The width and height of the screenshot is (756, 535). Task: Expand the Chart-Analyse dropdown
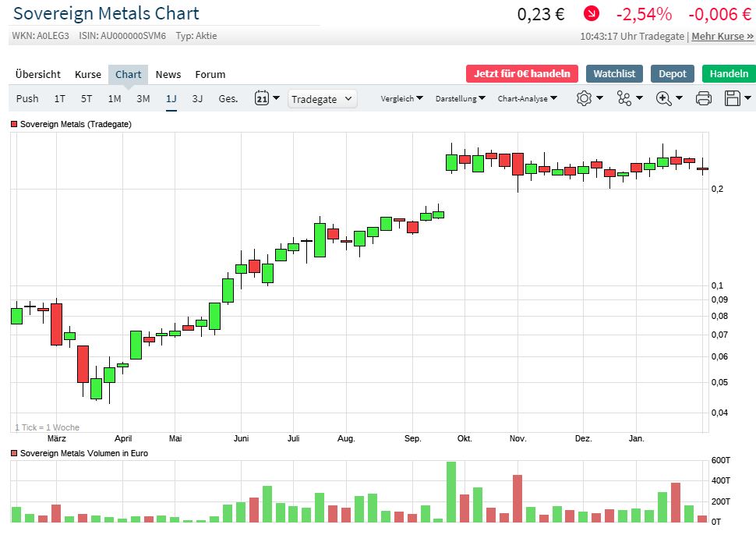click(527, 98)
